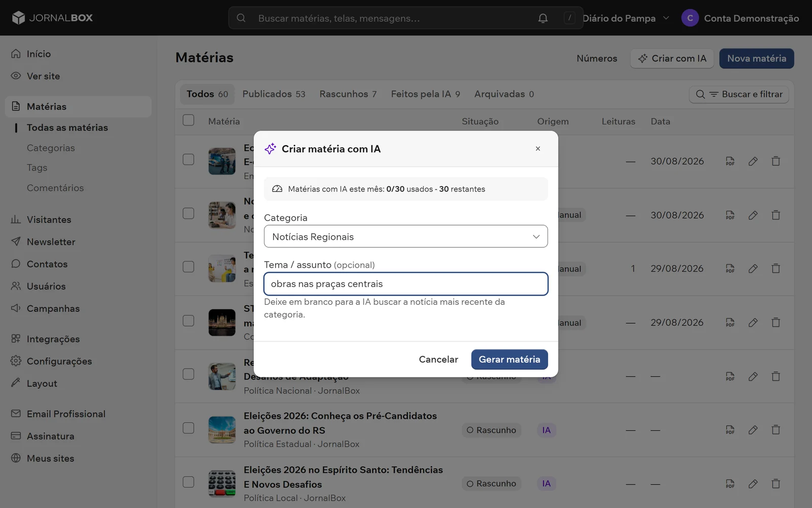Check the row checkbox with 1 leituras
This screenshot has width=812, height=508.
pos(188,267)
